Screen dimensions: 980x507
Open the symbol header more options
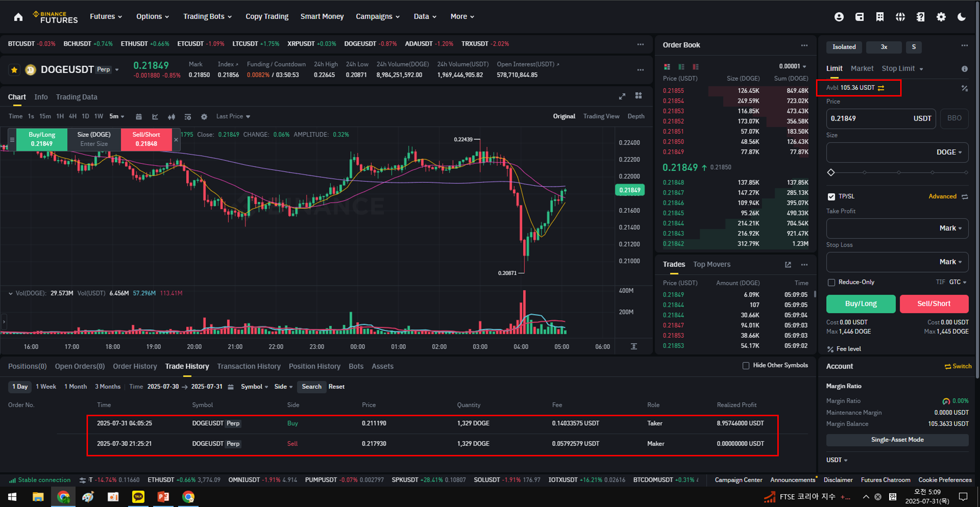click(x=641, y=70)
